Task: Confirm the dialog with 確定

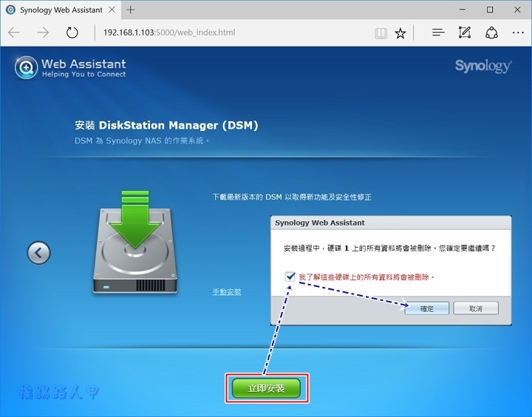Action: point(426,308)
